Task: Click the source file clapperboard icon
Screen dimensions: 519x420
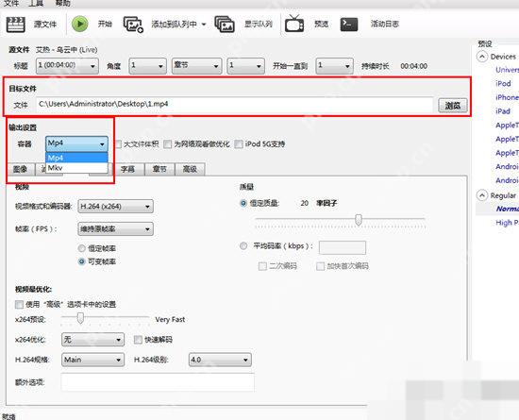Action: click(15, 25)
